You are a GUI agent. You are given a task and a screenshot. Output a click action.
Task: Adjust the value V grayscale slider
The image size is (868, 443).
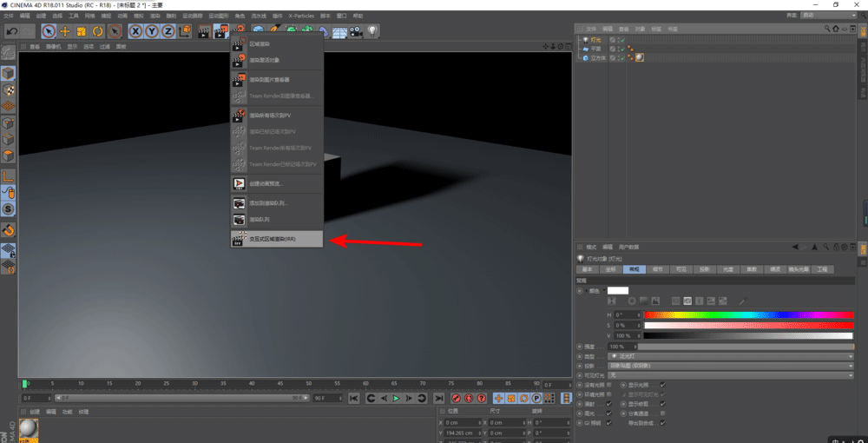coord(748,335)
